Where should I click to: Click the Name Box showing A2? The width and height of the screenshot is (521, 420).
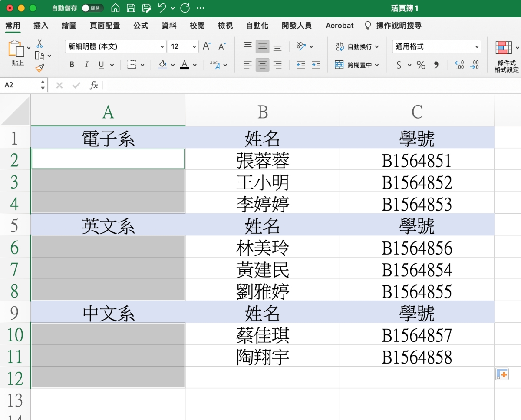point(20,85)
